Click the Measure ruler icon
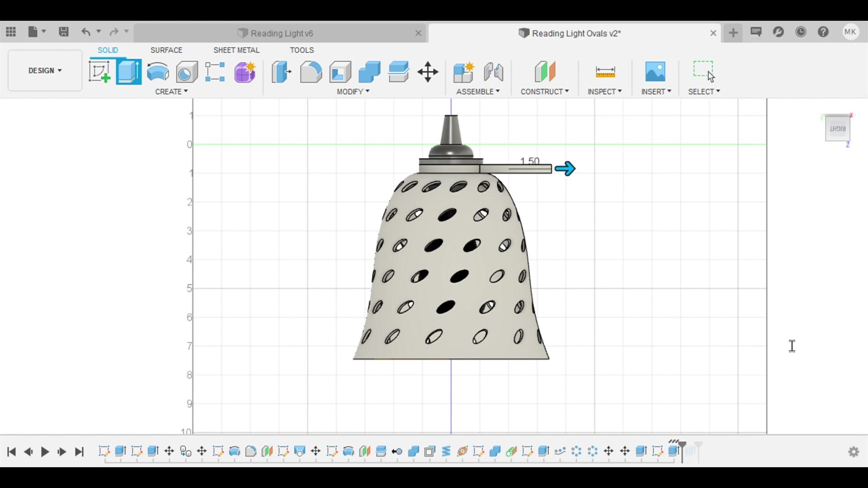868x488 pixels. tap(605, 72)
